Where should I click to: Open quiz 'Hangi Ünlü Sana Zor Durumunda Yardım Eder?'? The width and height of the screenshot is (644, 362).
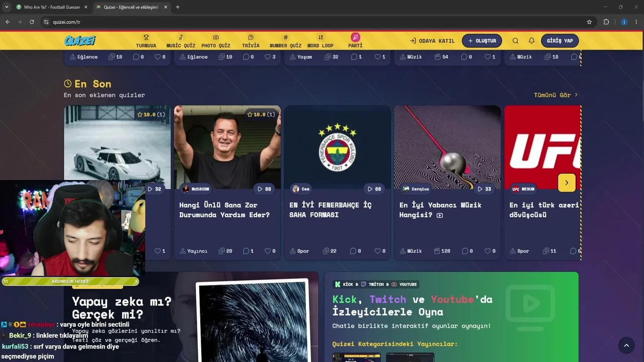tap(224, 210)
